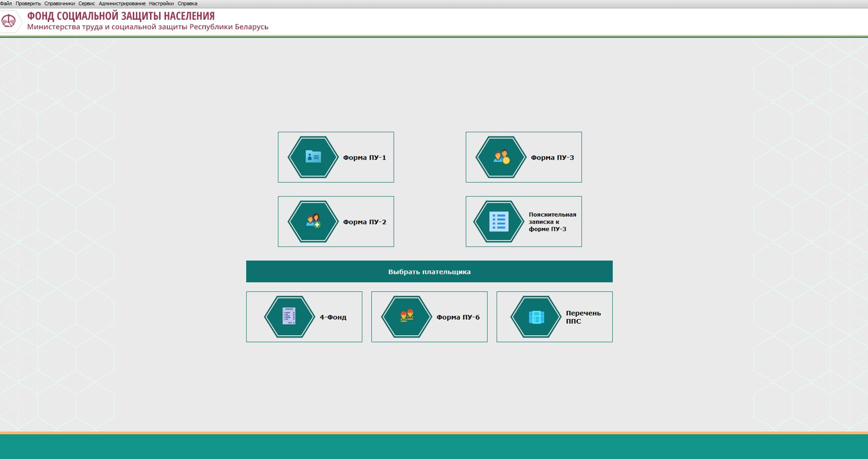Open the Проверить menu

tap(28, 4)
